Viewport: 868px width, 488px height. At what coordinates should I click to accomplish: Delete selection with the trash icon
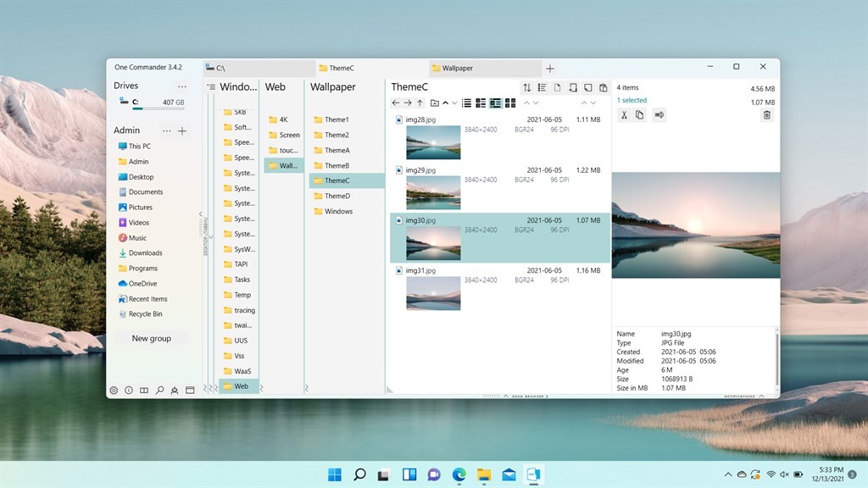tap(766, 114)
